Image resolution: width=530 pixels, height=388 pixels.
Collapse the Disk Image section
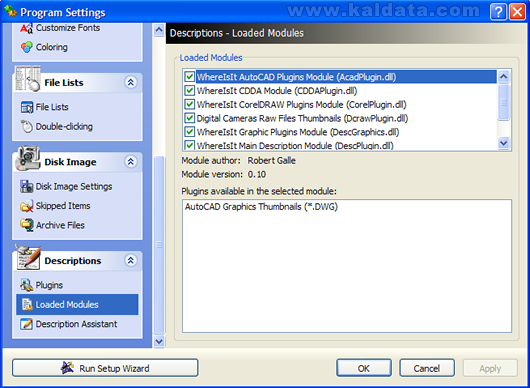click(x=131, y=162)
